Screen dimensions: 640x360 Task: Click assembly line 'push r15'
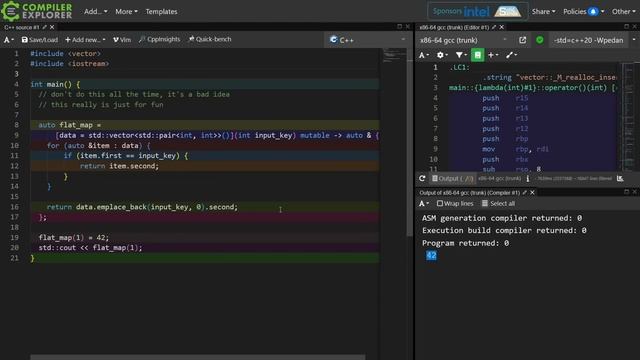pos(505,98)
